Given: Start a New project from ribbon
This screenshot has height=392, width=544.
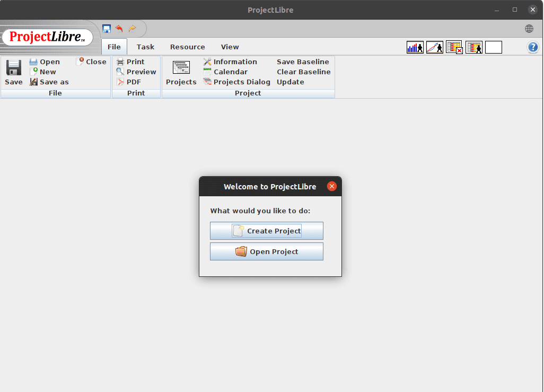Looking at the screenshot, I should click(42, 72).
